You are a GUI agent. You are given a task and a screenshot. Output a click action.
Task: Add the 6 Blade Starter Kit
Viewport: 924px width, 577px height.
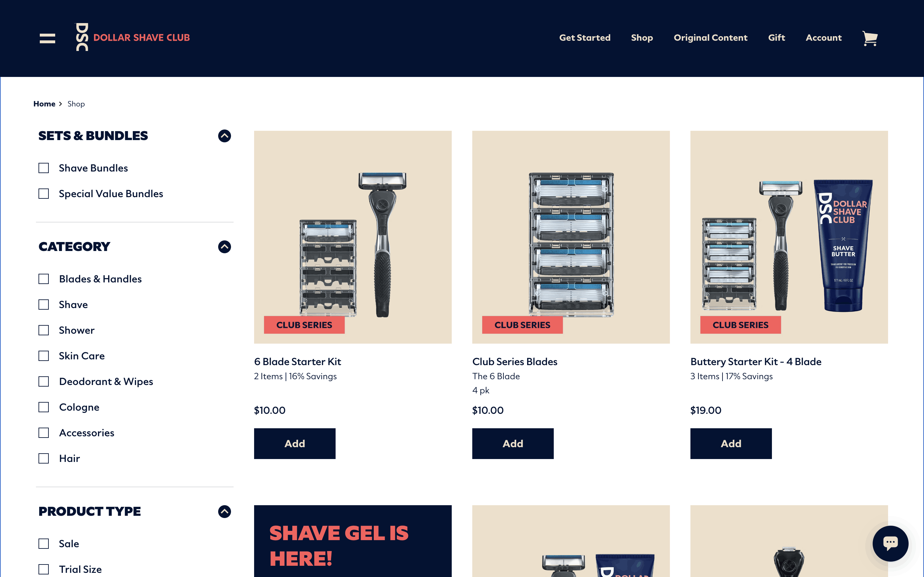[295, 443]
